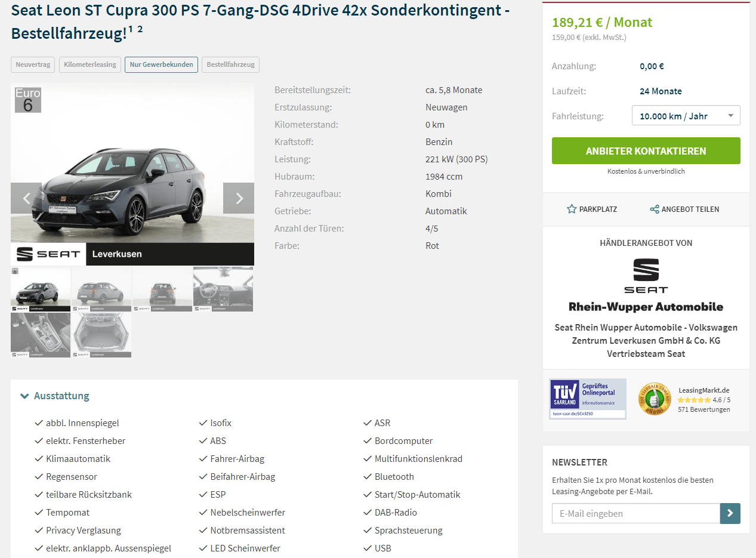
Task: Go to previous car photo arrow
Action: [x=26, y=198]
